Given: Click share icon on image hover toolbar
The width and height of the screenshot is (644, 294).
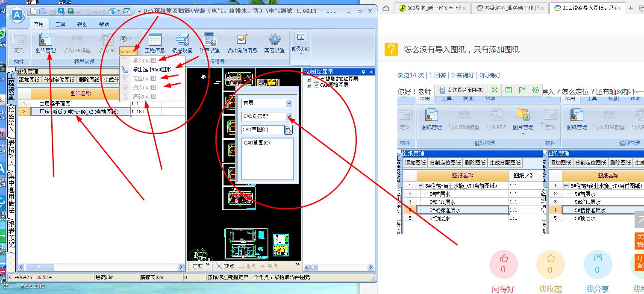Looking at the screenshot, I should coord(522,90).
